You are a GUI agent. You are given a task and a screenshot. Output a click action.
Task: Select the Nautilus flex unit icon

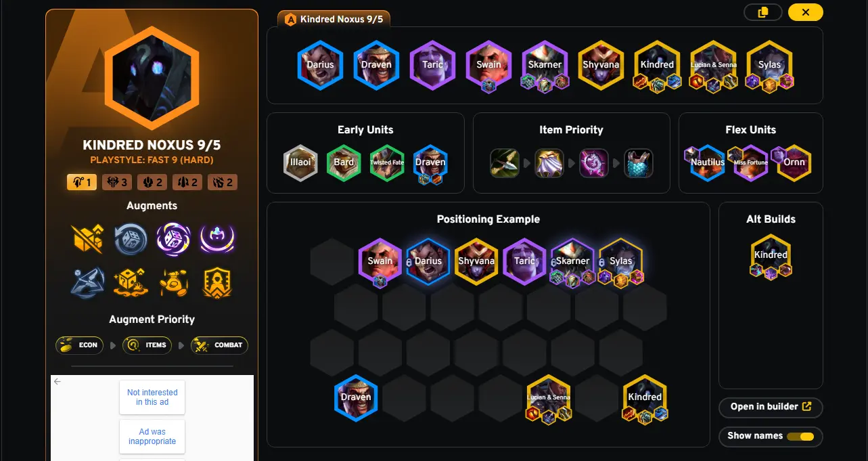[708, 162]
